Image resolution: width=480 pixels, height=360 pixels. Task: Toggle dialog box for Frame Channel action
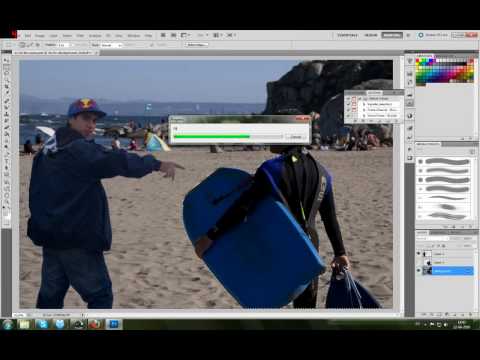tap(354, 109)
